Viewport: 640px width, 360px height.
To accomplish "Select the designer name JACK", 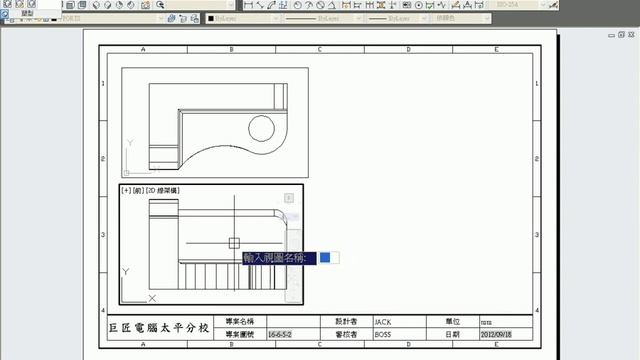I will click(x=383, y=322).
